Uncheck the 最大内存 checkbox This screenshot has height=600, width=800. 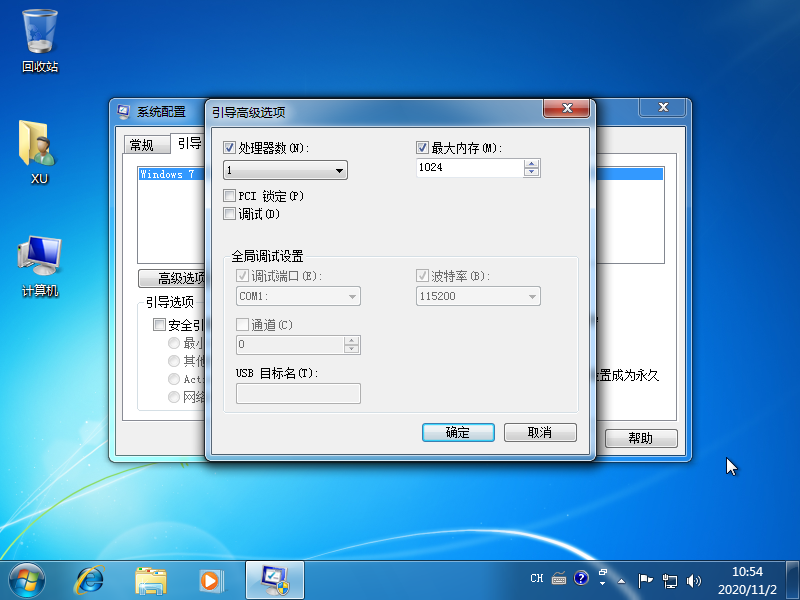pos(422,147)
